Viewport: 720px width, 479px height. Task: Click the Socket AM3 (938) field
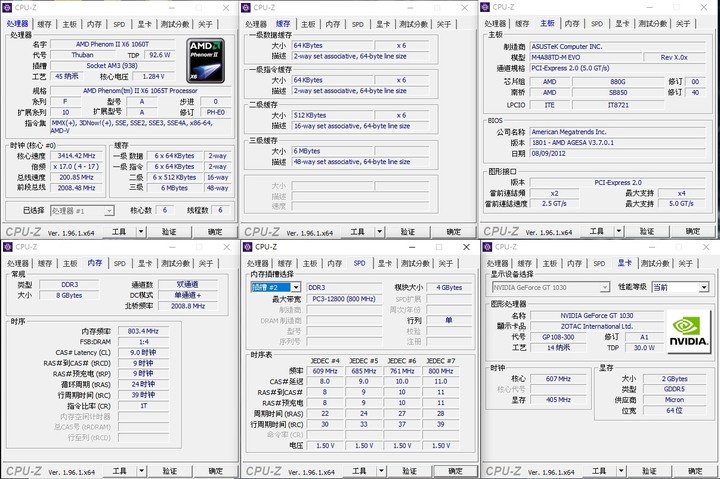[112, 66]
